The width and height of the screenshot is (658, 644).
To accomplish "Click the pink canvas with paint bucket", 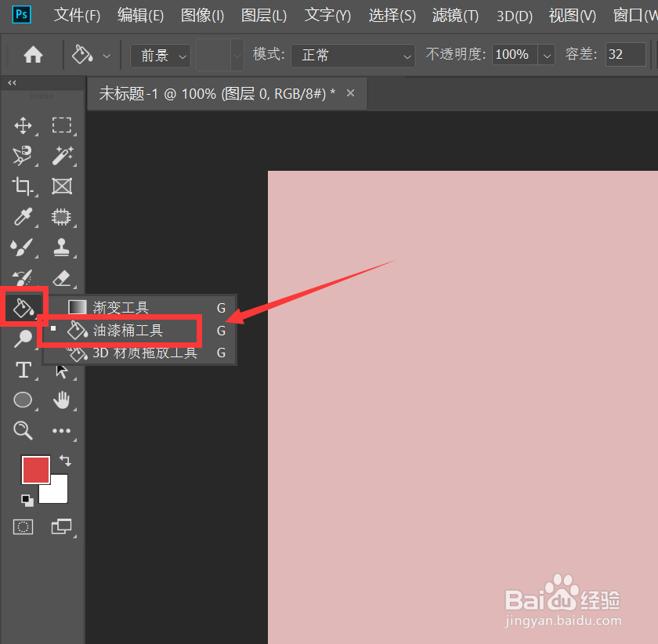I will coord(462,407).
